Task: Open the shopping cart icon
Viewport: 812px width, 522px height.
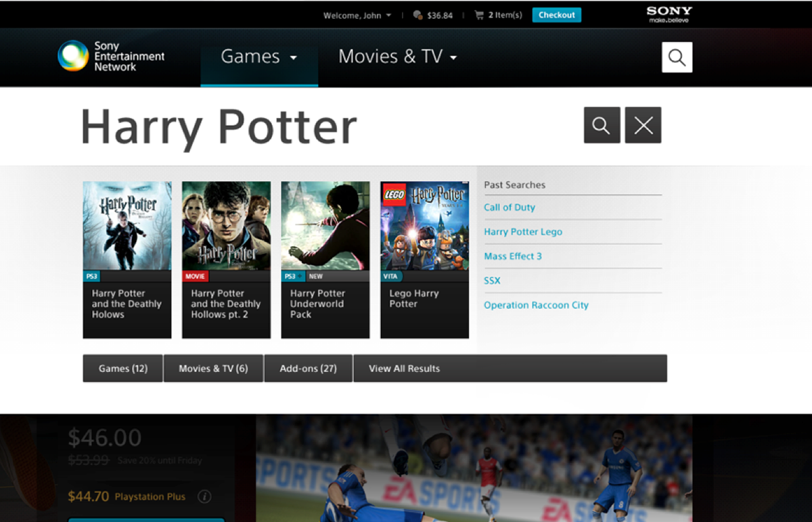Action: [x=480, y=15]
